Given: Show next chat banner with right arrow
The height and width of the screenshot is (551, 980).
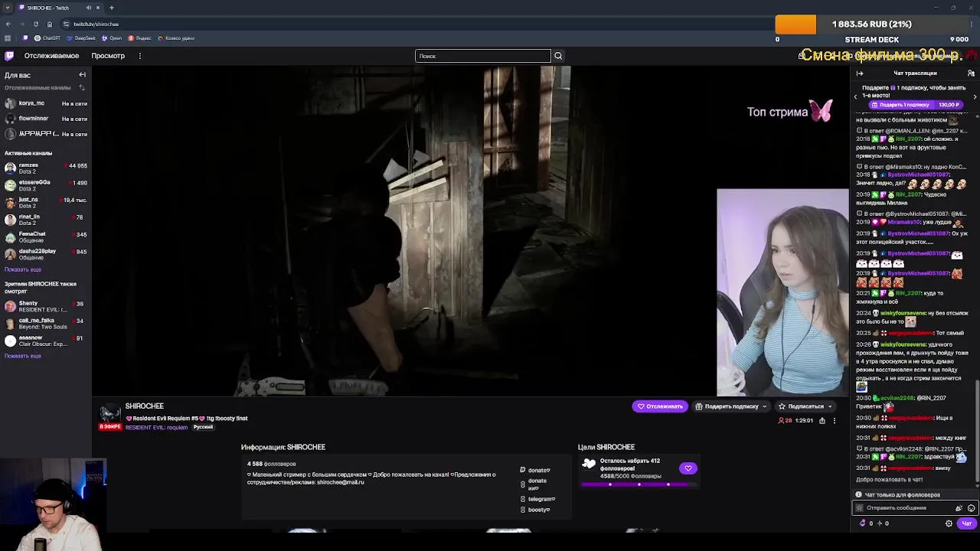Looking at the screenshot, I should point(975,96).
